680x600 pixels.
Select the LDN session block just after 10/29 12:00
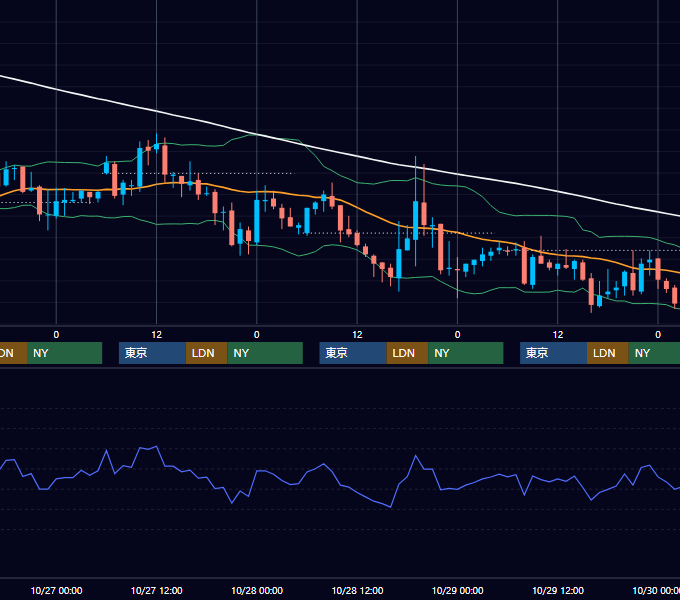tap(608, 353)
